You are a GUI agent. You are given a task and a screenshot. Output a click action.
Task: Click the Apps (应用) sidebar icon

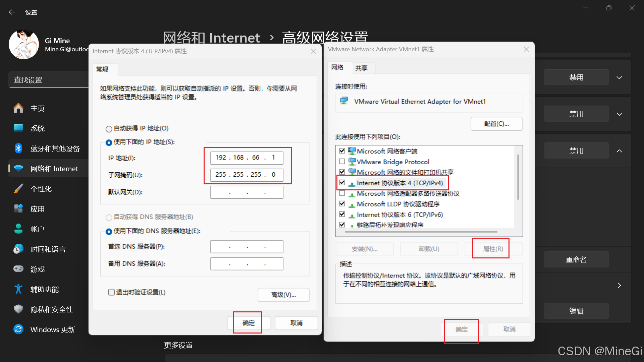pos(18,209)
